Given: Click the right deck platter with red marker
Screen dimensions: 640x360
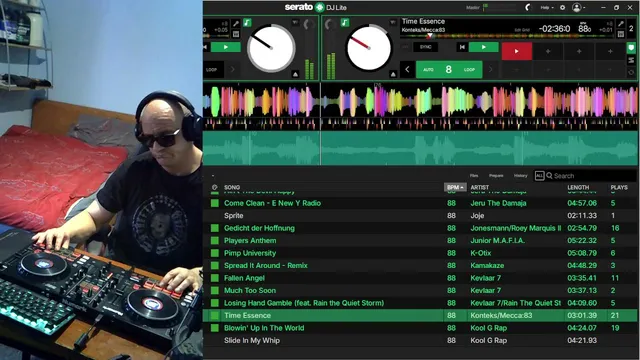Looking at the screenshot, I should [x=369, y=48].
